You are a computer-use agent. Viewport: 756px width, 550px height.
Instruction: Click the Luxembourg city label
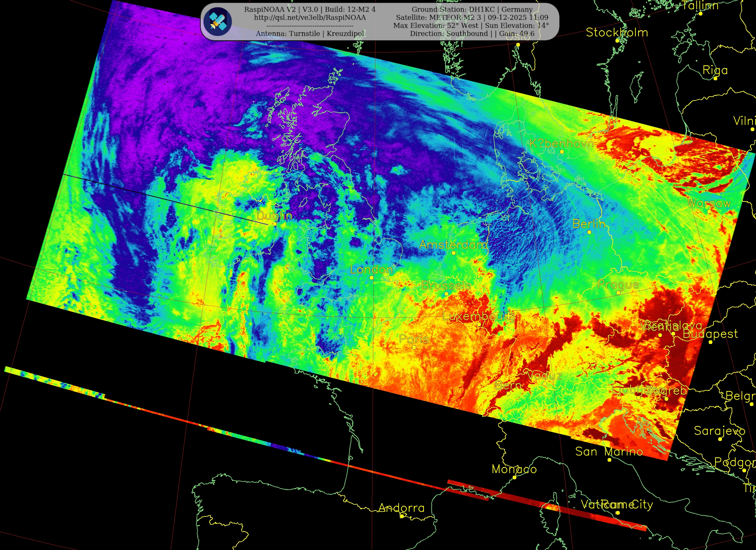coord(478,316)
